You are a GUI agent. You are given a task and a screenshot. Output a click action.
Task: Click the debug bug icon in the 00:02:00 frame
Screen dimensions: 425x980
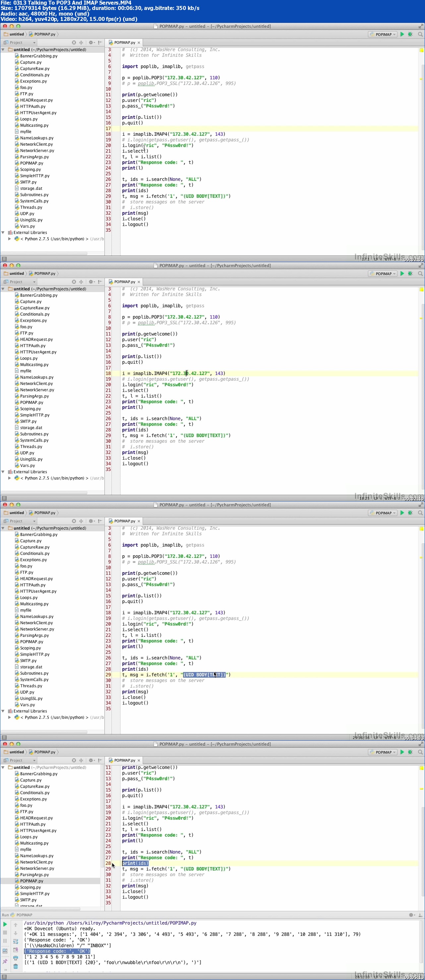pos(410,34)
